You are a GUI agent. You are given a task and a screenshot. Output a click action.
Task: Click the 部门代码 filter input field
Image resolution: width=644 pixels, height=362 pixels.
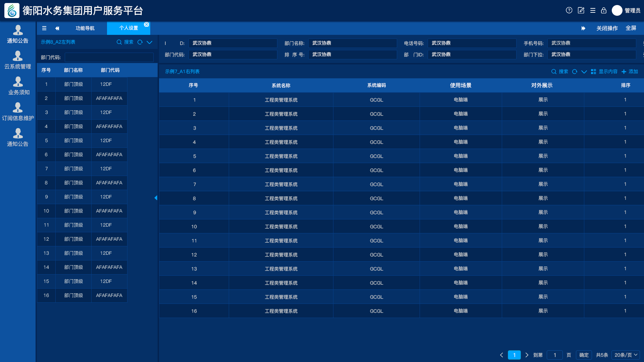[109, 57]
